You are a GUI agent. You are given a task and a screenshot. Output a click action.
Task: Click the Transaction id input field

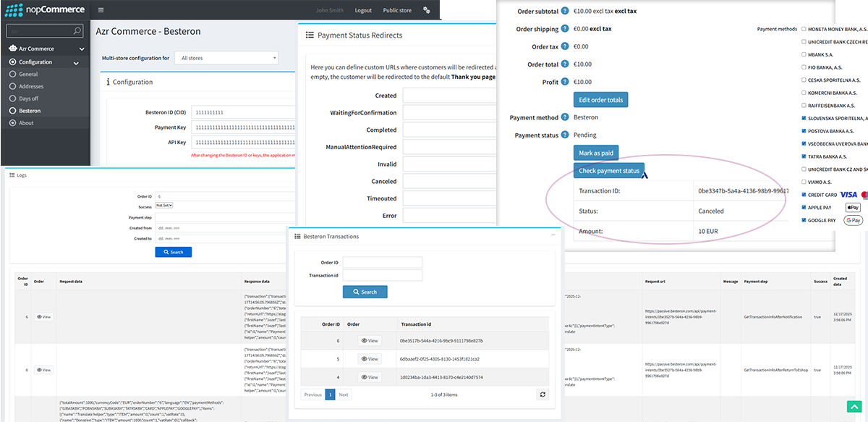382,275
